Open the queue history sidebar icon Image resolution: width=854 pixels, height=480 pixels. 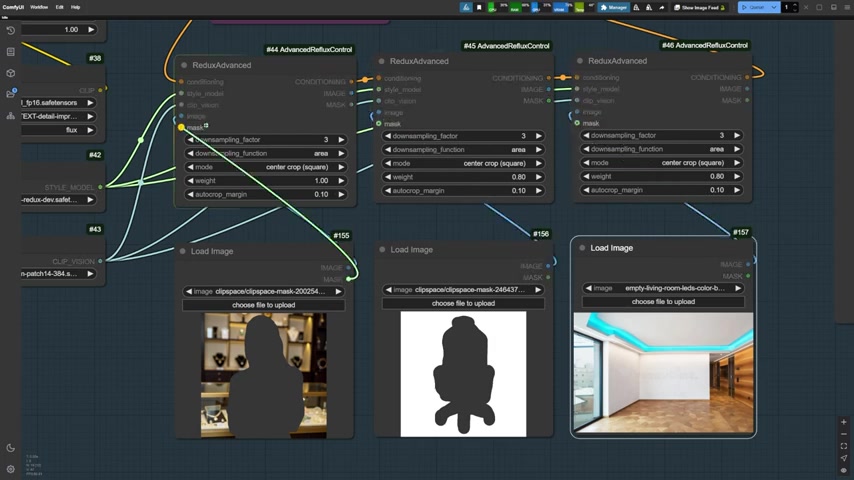click(x=10, y=31)
